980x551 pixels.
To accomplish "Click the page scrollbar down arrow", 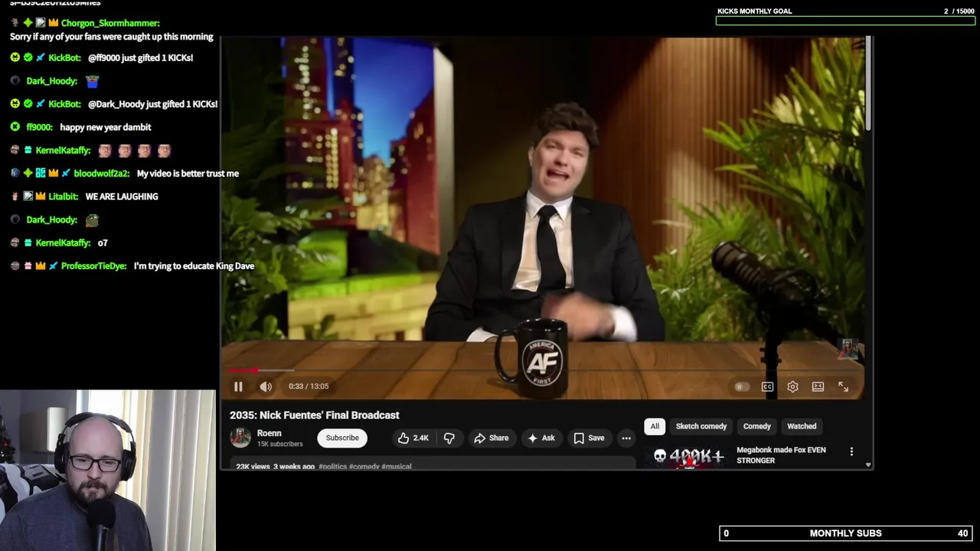I will click(x=868, y=465).
